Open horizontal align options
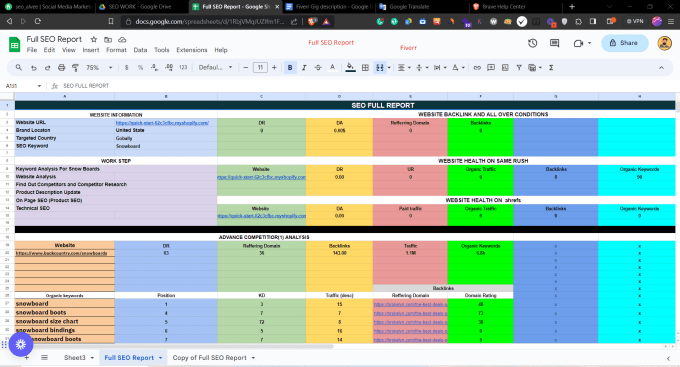The width and height of the screenshot is (680, 367). 404,68
